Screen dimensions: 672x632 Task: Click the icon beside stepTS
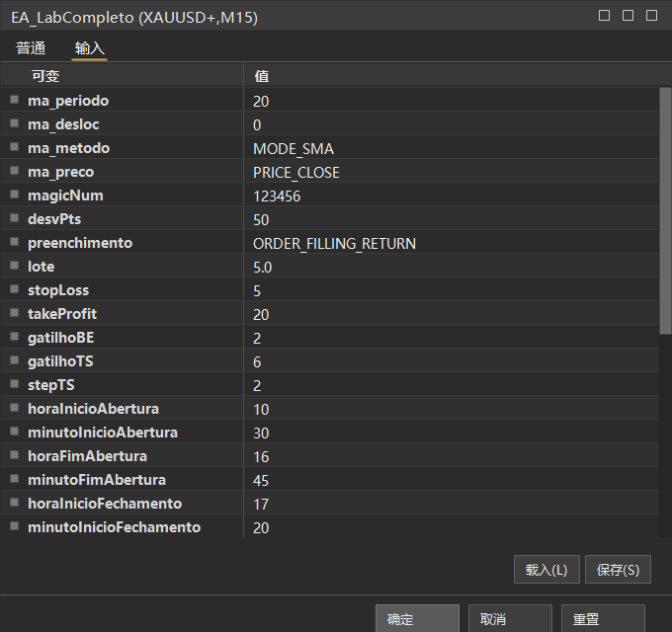tap(14, 384)
